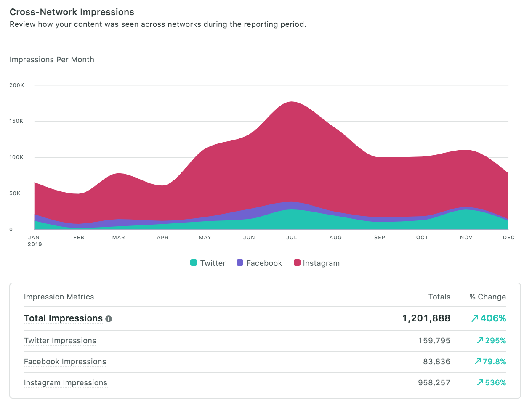Click the up arrow icon beside 536%
The height and width of the screenshot is (408, 532).
(480, 383)
